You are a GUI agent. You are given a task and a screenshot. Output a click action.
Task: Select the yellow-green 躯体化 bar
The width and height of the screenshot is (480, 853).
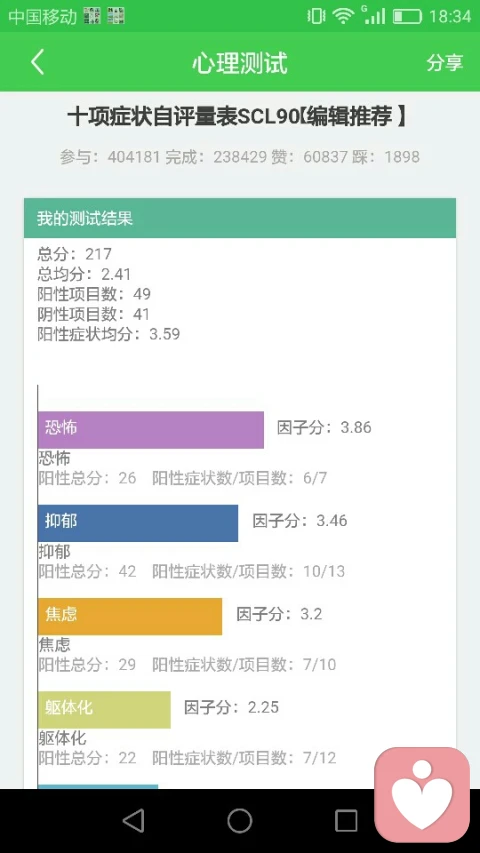pyautogui.click(x=104, y=709)
